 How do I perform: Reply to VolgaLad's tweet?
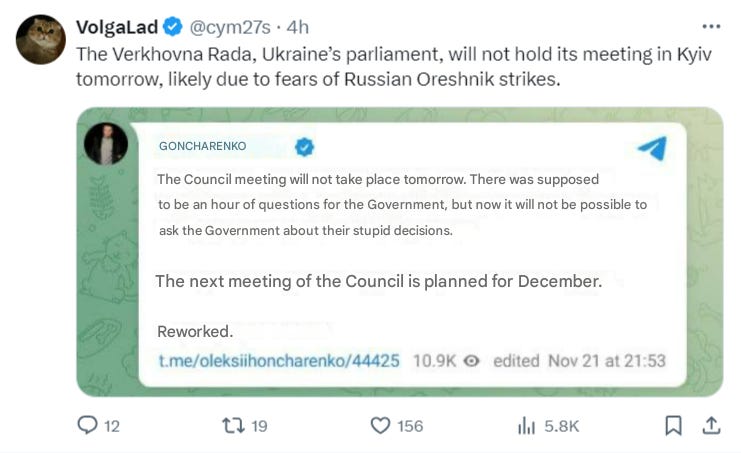[x=87, y=426]
